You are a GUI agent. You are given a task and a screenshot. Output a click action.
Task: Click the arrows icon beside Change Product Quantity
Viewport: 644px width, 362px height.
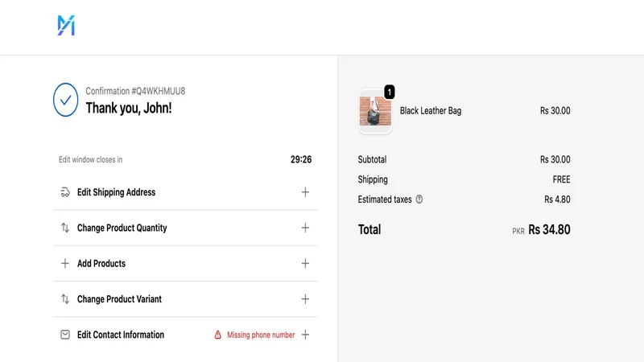pos(65,228)
